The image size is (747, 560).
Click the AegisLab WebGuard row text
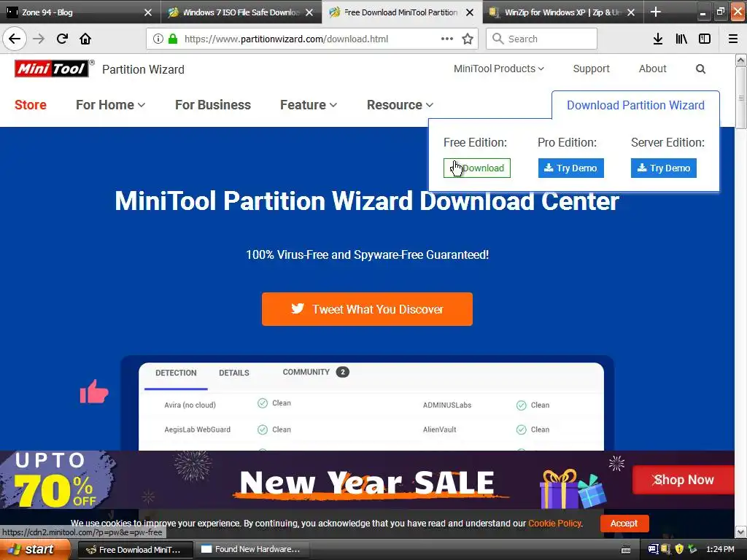click(197, 429)
